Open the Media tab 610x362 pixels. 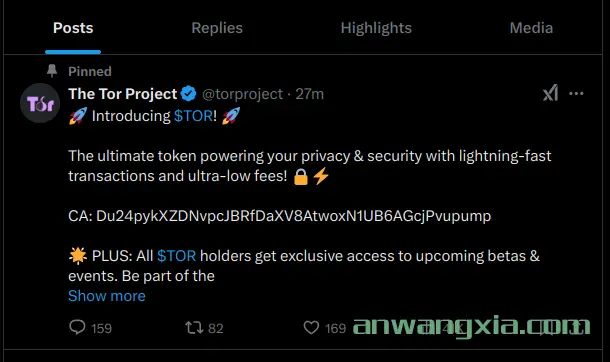[x=531, y=28]
